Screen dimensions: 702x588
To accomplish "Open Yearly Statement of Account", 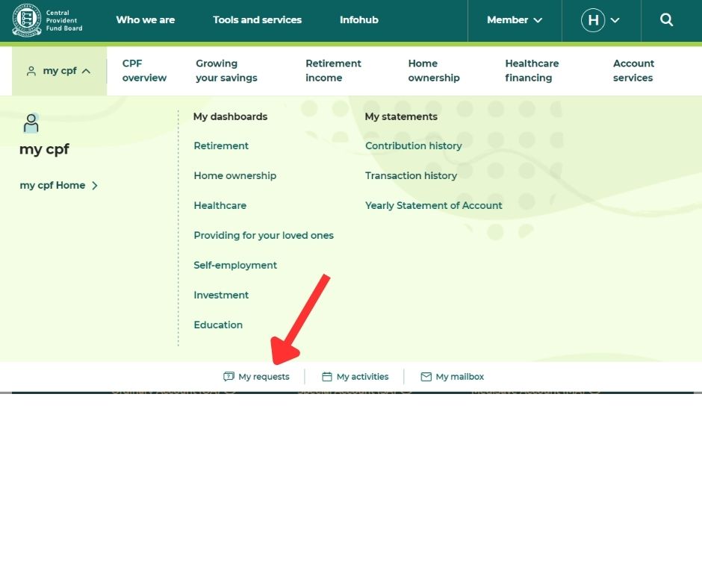I will click(x=433, y=206).
